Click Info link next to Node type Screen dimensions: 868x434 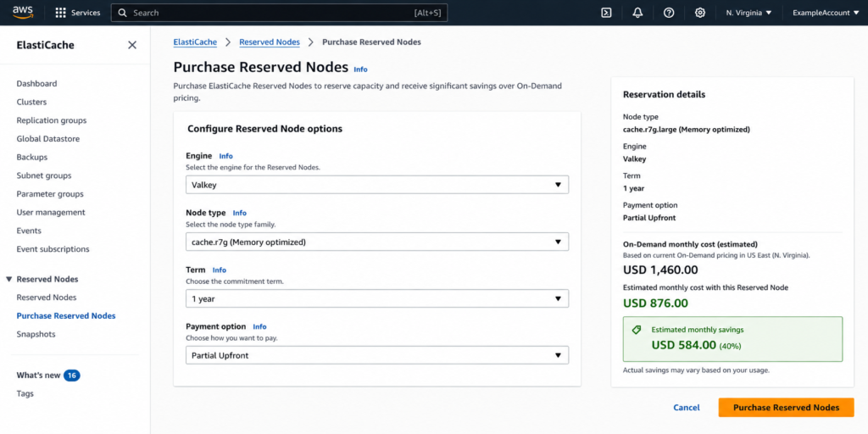[x=240, y=213]
